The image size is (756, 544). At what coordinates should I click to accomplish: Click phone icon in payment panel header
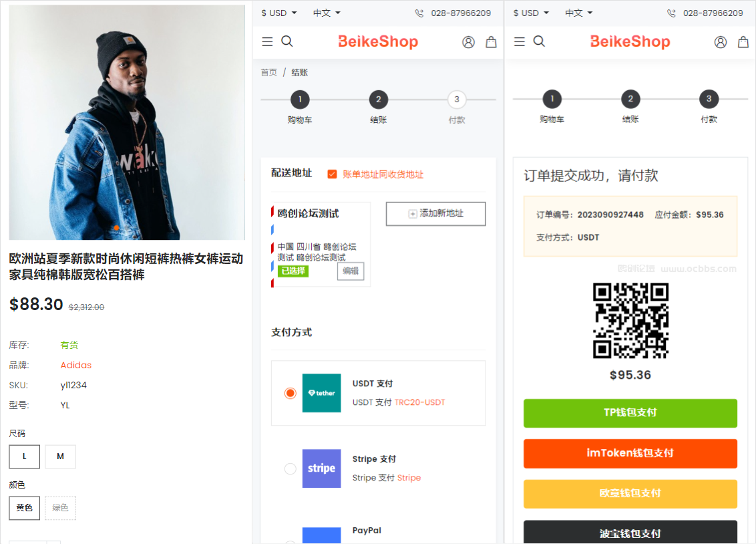click(x=671, y=13)
